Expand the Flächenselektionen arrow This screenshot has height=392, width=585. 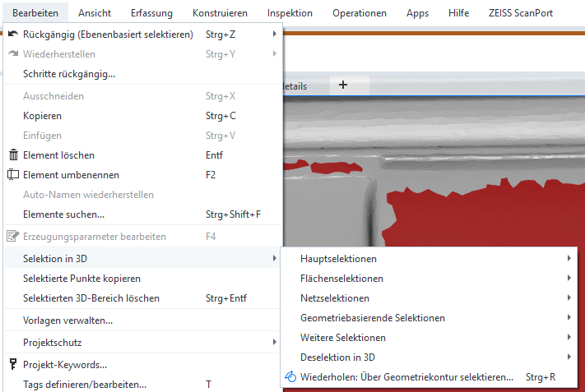pos(569,278)
